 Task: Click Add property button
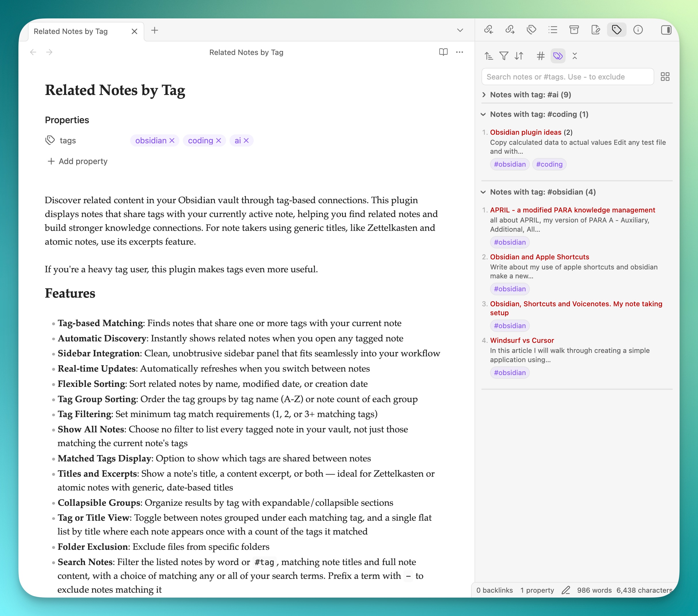coord(77,161)
